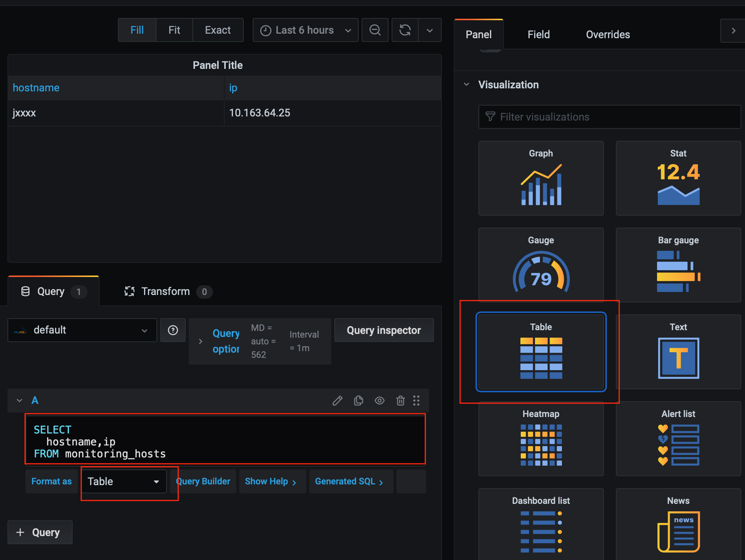
Task: Switch to the Overrides tab
Action: pos(608,34)
